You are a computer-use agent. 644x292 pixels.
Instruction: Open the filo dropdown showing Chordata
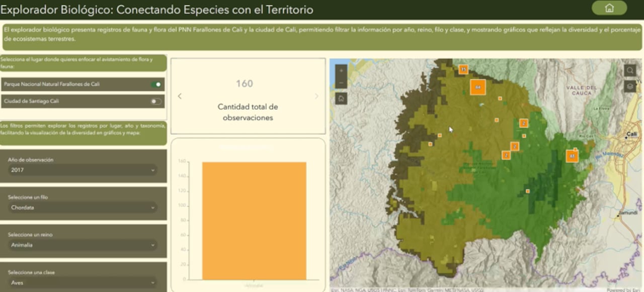click(x=83, y=208)
